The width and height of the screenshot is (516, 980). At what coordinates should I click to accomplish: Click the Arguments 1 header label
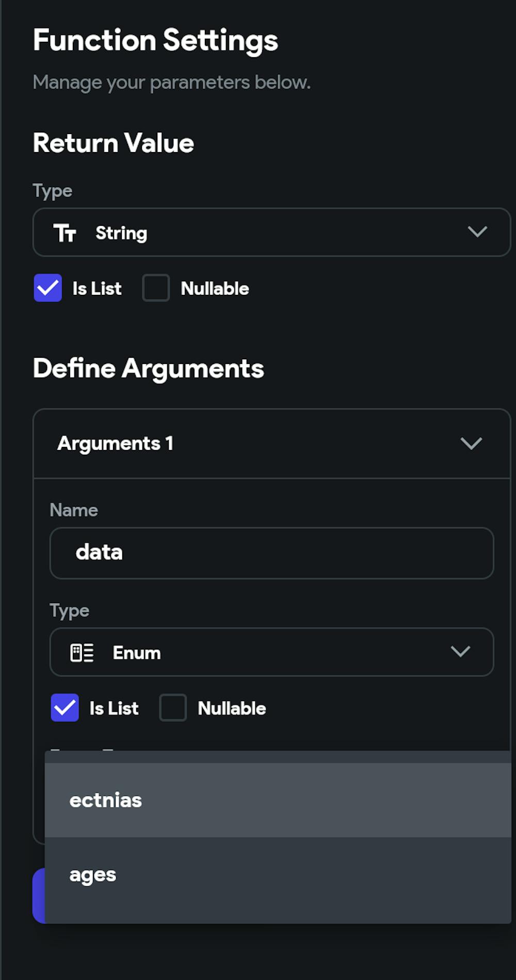coord(116,443)
